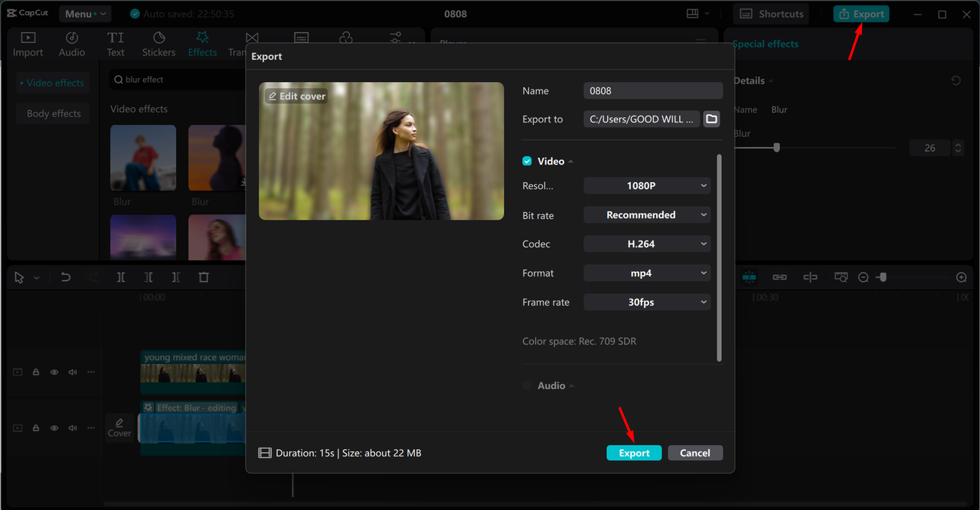Click the Delete trash icon

pos(204,277)
